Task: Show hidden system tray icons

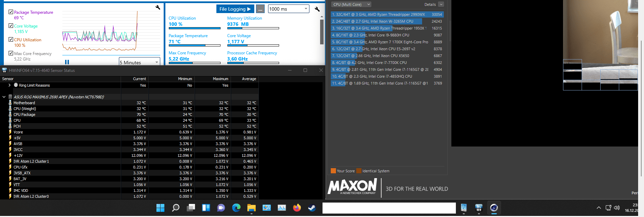Action: [599, 208]
